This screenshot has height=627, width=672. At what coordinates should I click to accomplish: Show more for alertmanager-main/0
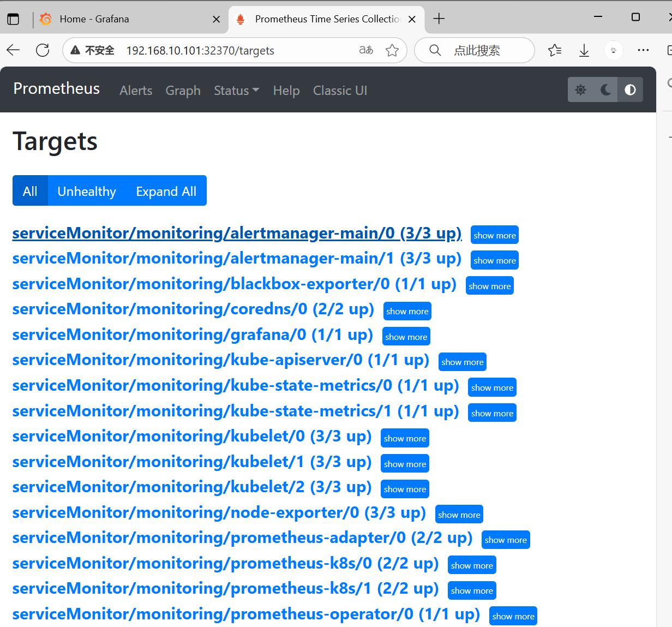(x=495, y=235)
